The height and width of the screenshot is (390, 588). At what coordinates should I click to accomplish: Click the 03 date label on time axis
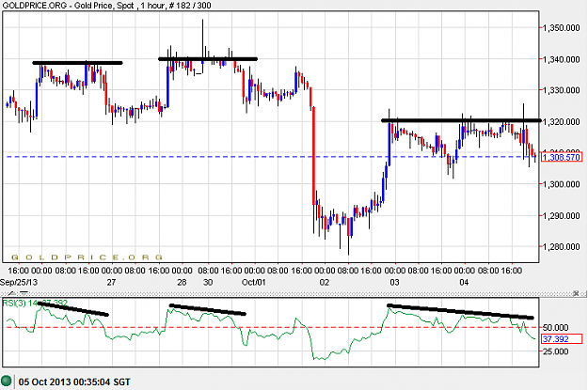tap(394, 282)
